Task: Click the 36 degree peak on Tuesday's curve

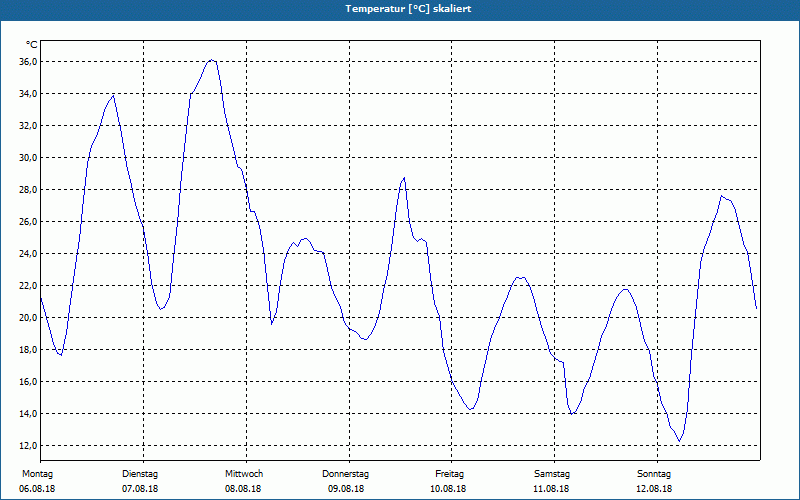Action: (212, 60)
